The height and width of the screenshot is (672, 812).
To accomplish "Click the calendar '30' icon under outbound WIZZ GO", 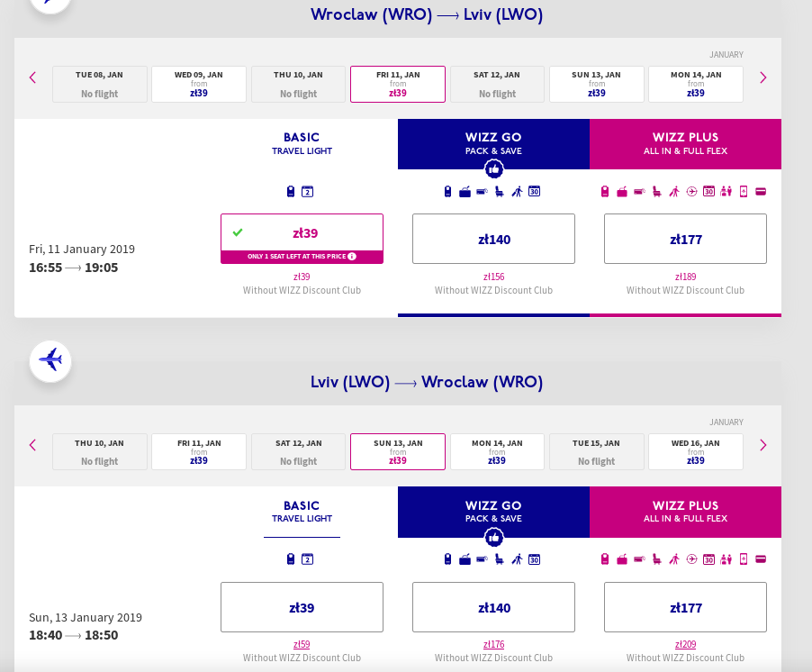I will pos(535,192).
